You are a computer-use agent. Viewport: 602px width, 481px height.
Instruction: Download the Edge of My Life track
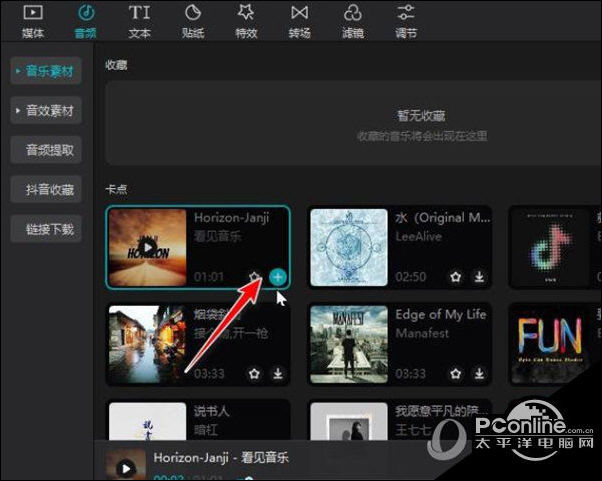click(479, 374)
